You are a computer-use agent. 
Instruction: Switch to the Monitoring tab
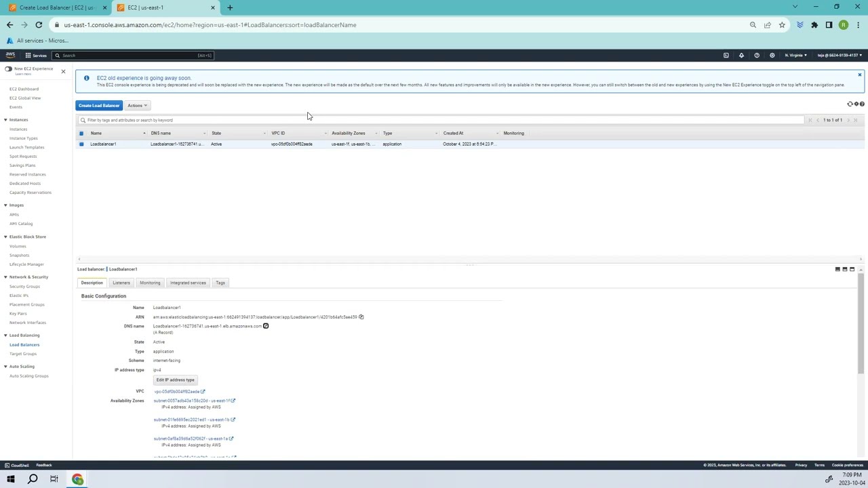(150, 283)
